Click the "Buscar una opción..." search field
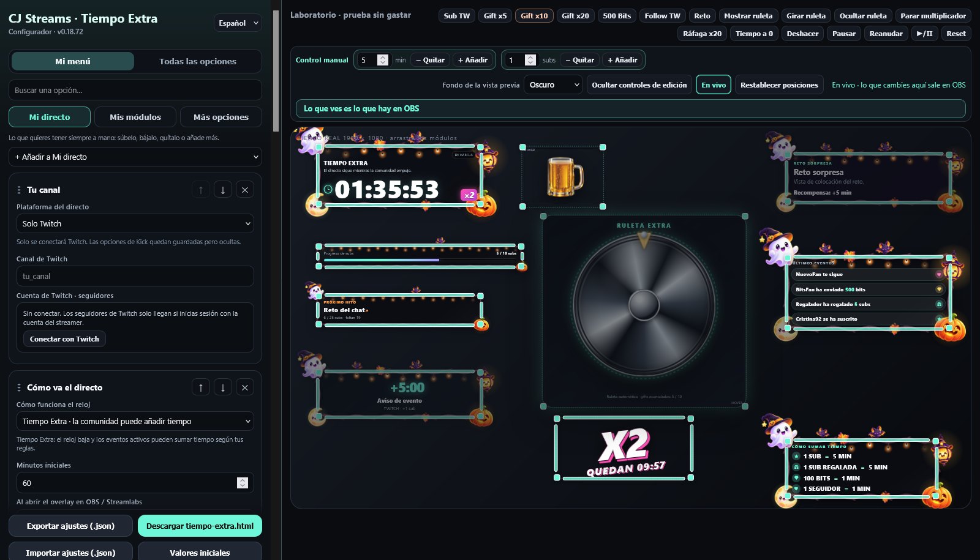 coord(135,90)
